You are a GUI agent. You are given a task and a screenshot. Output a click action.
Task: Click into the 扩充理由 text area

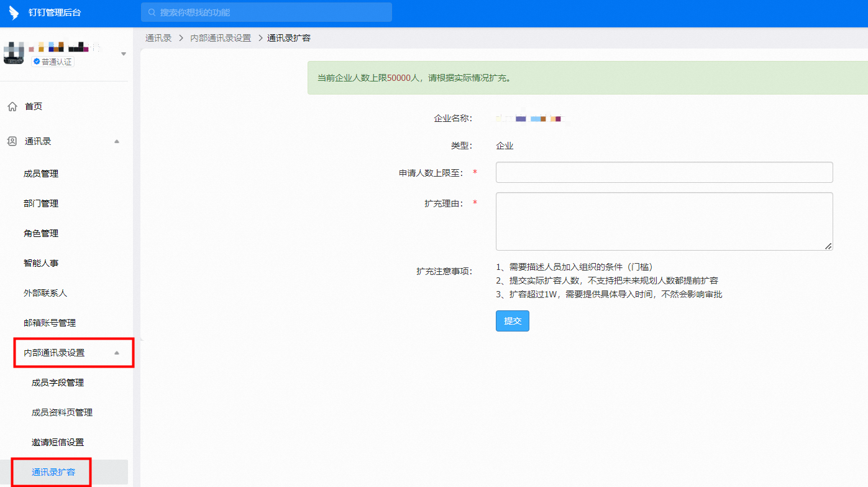coord(664,221)
